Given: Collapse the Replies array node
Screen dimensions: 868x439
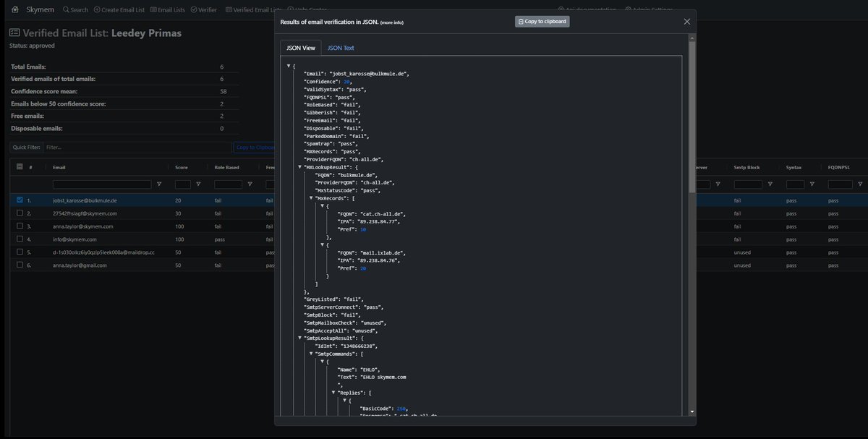Looking at the screenshot, I should [335, 393].
